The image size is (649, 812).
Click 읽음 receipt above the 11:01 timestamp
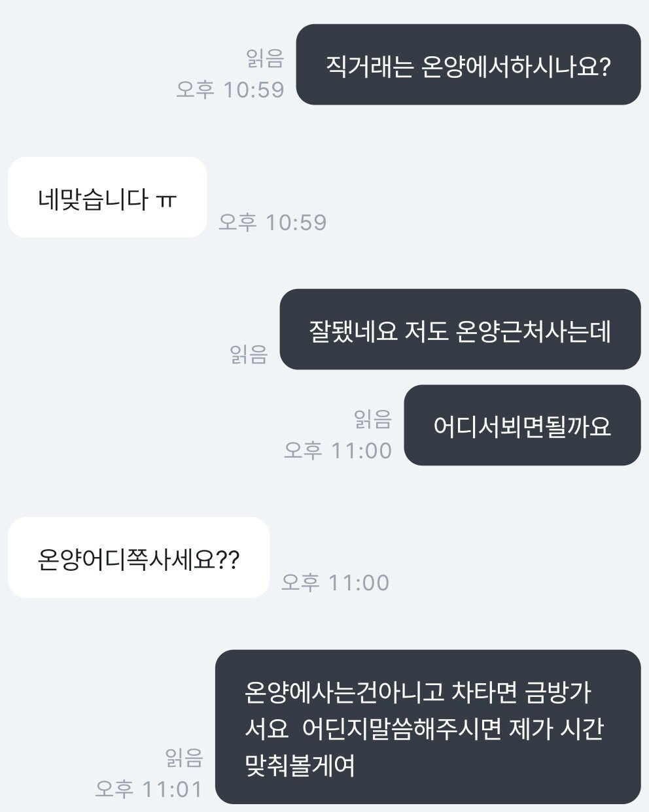click(x=184, y=758)
